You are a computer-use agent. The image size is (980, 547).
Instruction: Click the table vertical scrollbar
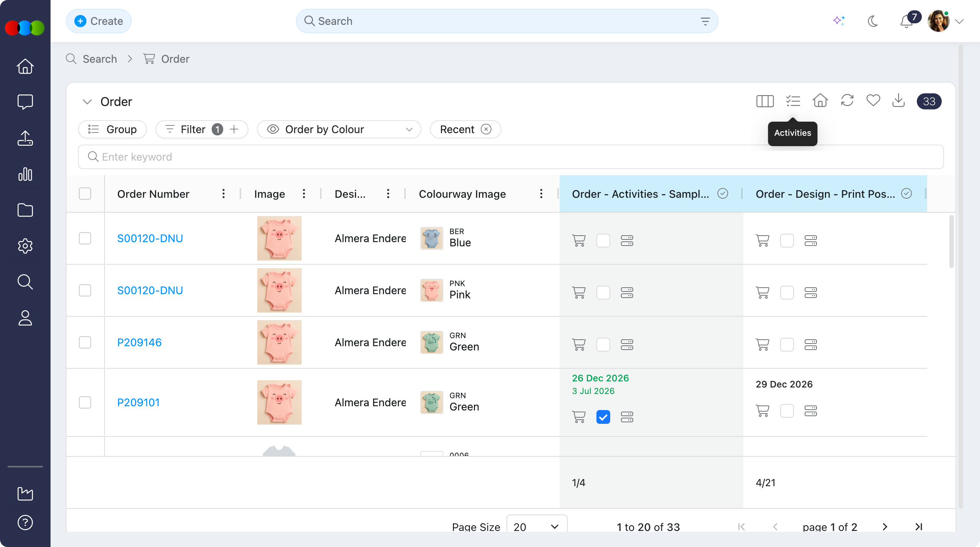[951, 242]
